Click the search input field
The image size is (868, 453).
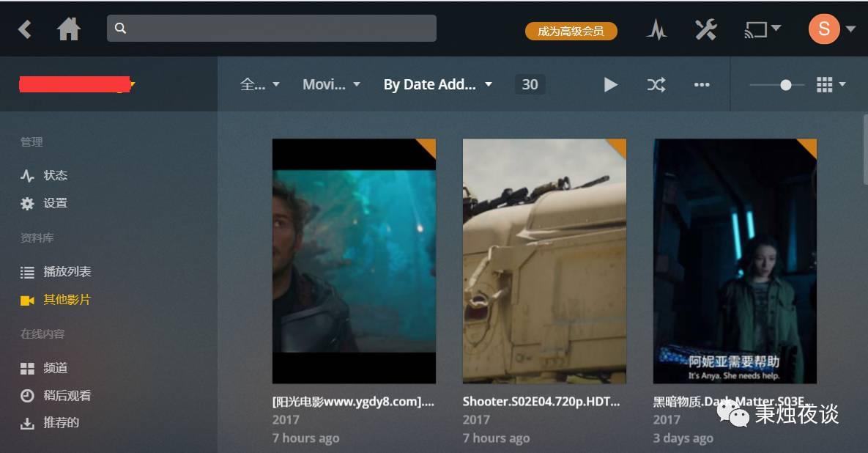click(x=278, y=29)
